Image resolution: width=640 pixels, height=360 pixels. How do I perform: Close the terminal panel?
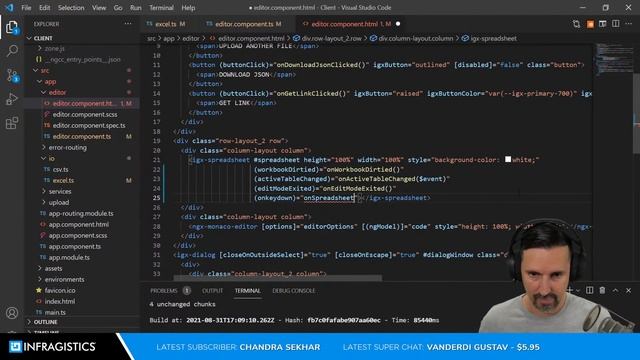(x=629, y=290)
